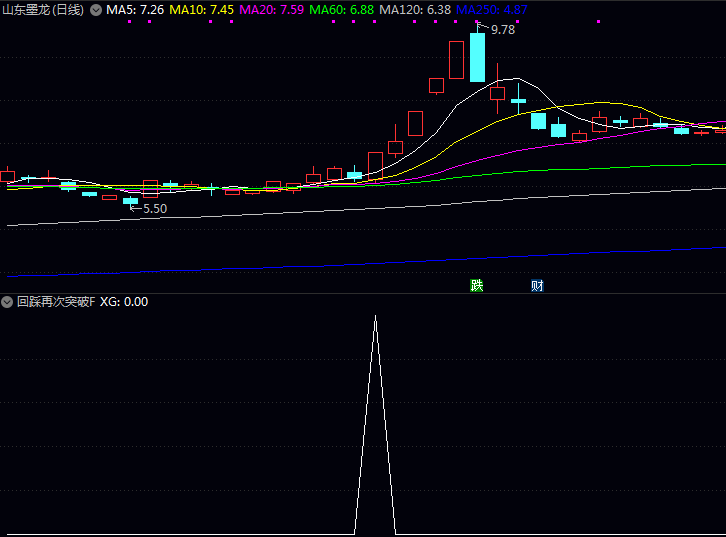Select the green MA60 legend label

pyautogui.click(x=342, y=9)
